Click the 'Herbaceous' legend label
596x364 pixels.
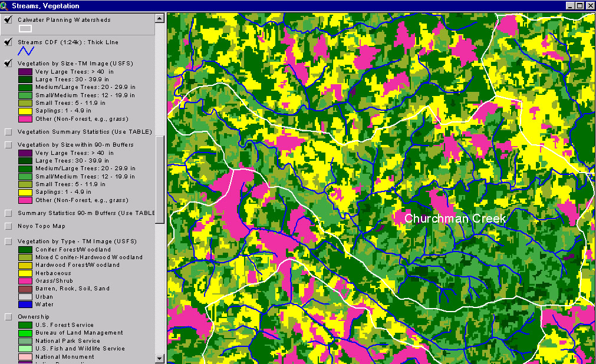[53, 273]
